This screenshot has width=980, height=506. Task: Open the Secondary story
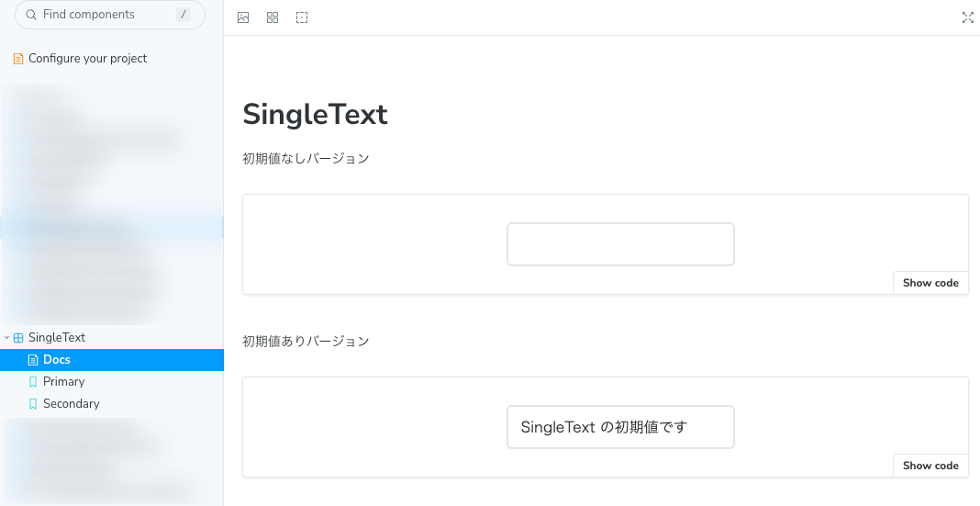point(112,403)
